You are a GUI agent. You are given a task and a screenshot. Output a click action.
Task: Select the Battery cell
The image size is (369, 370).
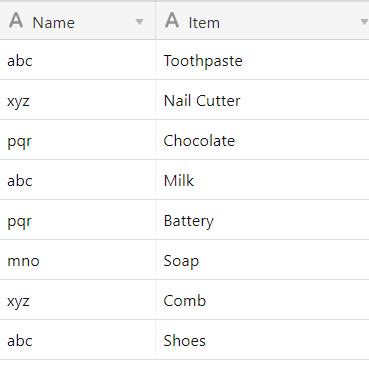[x=262, y=220]
